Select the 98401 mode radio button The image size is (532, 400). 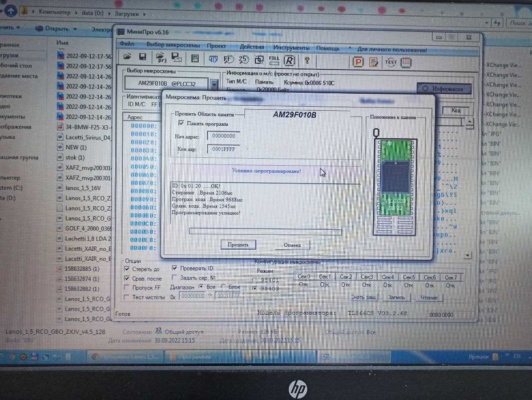tap(255, 280)
